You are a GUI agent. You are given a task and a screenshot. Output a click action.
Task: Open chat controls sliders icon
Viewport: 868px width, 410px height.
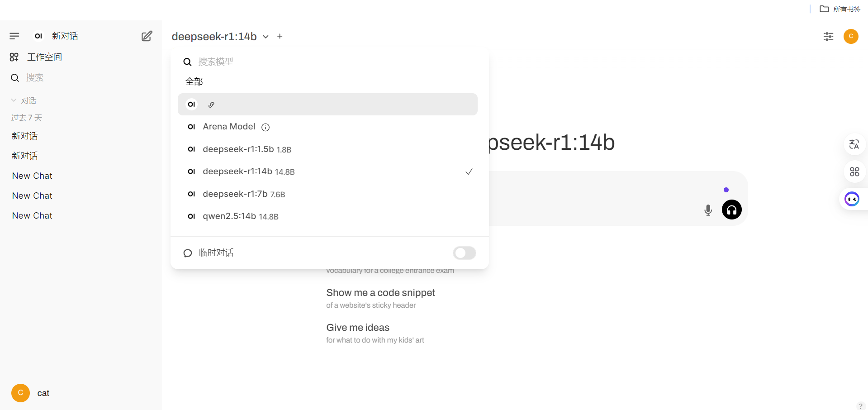point(829,37)
